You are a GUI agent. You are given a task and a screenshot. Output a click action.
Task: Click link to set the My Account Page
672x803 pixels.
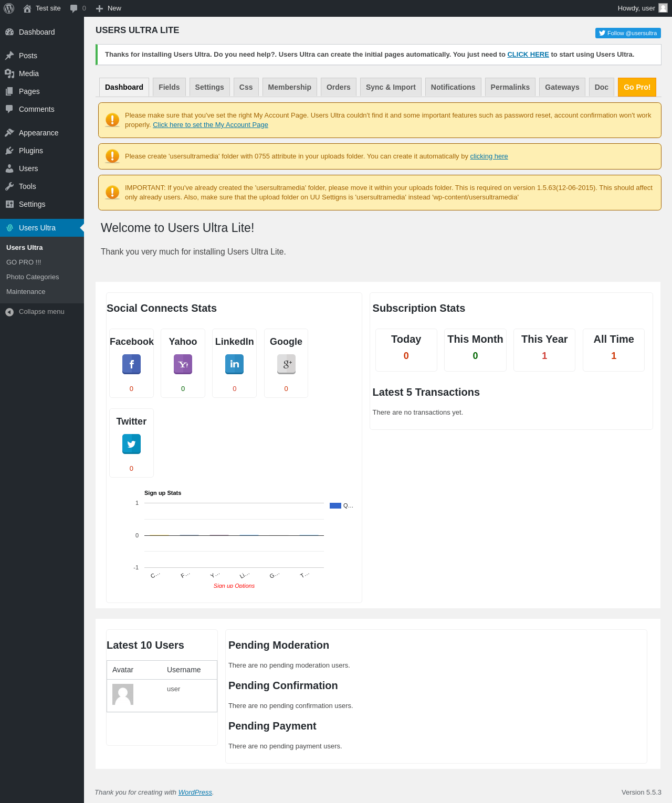click(x=211, y=125)
